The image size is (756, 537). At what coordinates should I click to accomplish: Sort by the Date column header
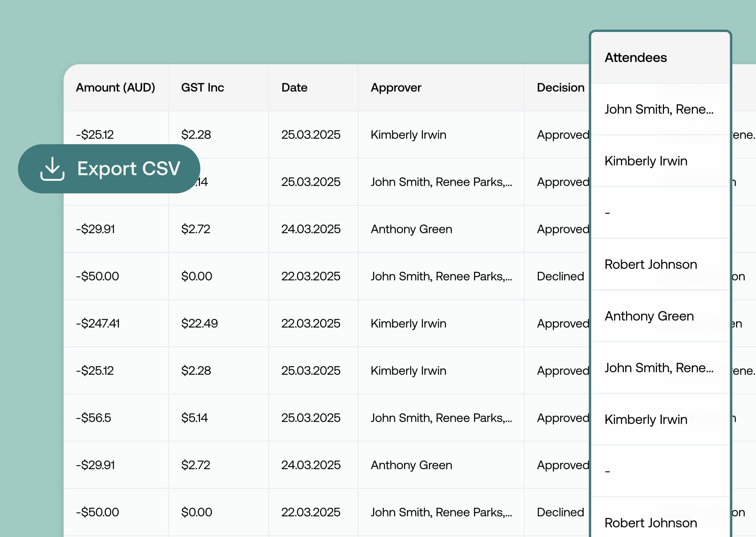tap(294, 87)
